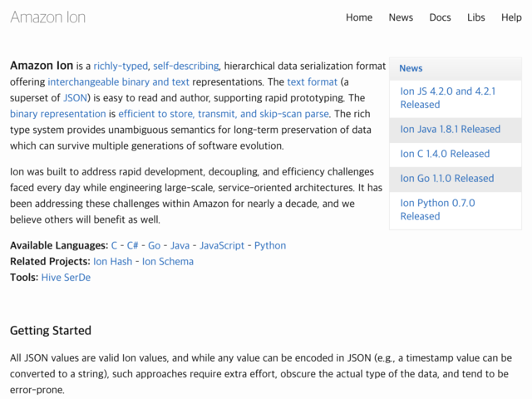Open Ion Java 1.8.1 Released news
Image resolution: width=532 pixels, height=399 pixels.
coord(451,130)
